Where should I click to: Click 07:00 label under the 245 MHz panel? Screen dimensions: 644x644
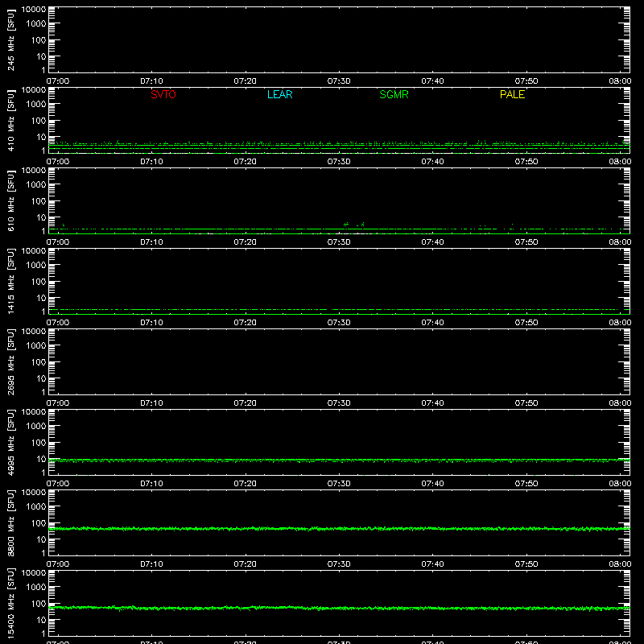[x=58, y=81]
